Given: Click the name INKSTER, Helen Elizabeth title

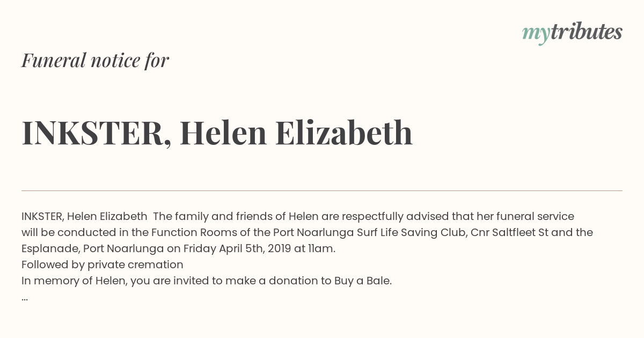Looking at the screenshot, I should pos(217,133).
